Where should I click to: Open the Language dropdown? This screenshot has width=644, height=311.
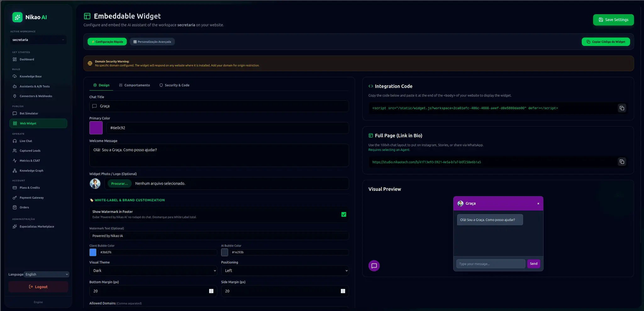(47, 275)
